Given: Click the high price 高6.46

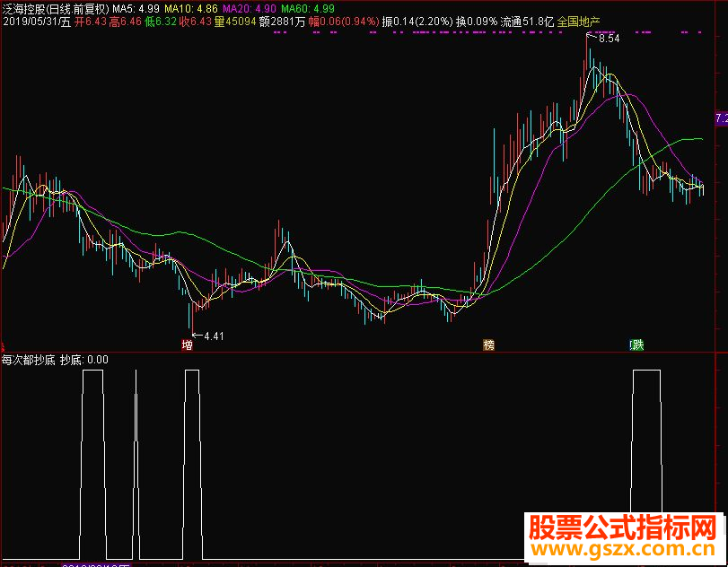Looking at the screenshot, I should (x=126, y=22).
